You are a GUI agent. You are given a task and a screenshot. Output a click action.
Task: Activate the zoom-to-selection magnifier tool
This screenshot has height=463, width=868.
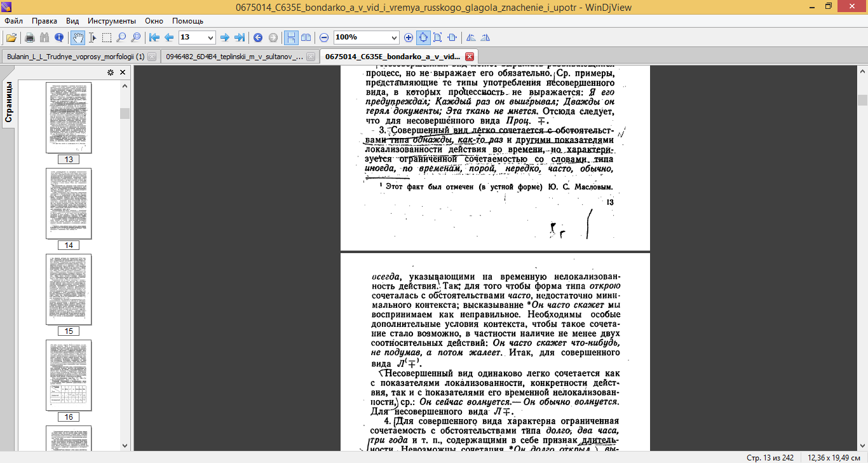pyautogui.click(x=136, y=37)
